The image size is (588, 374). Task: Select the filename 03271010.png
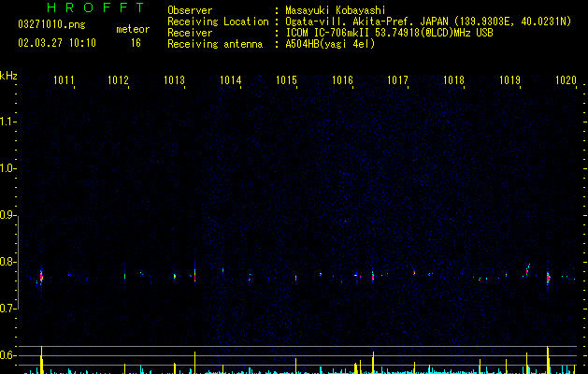pyautogui.click(x=51, y=24)
